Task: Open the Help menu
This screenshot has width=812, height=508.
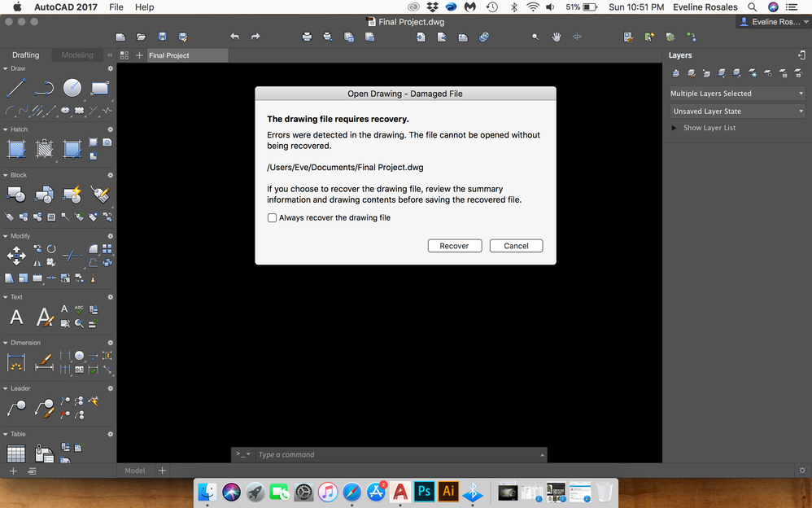Action: [x=145, y=7]
